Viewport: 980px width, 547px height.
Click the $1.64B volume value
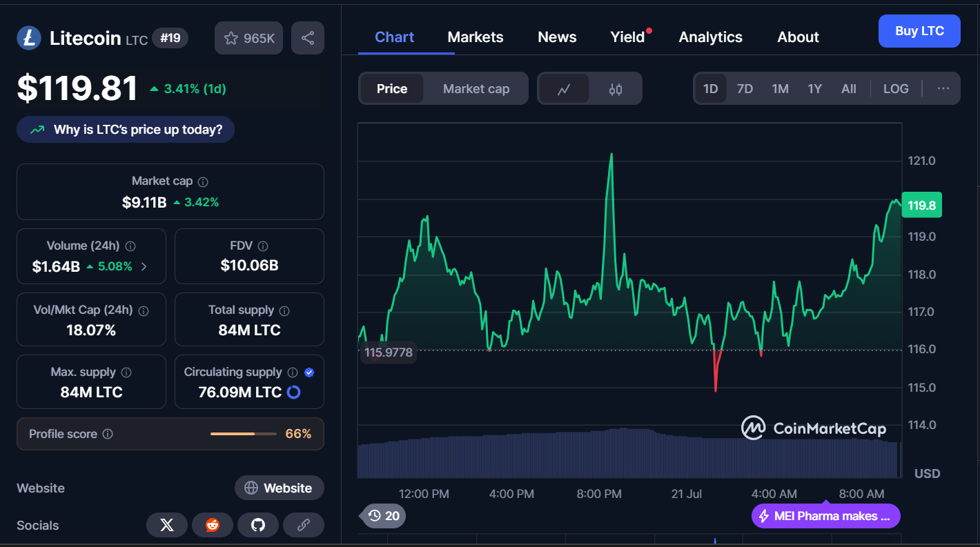click(x=56, y=266)
